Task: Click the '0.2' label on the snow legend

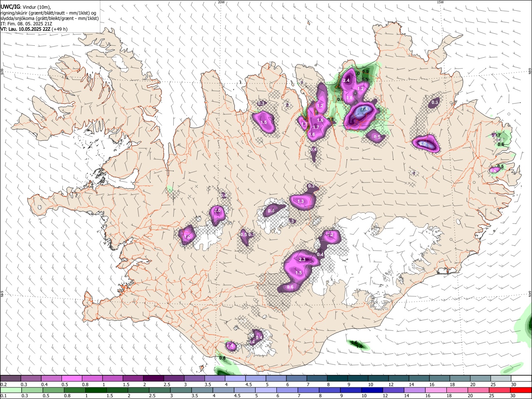Action: coord(3,384)
